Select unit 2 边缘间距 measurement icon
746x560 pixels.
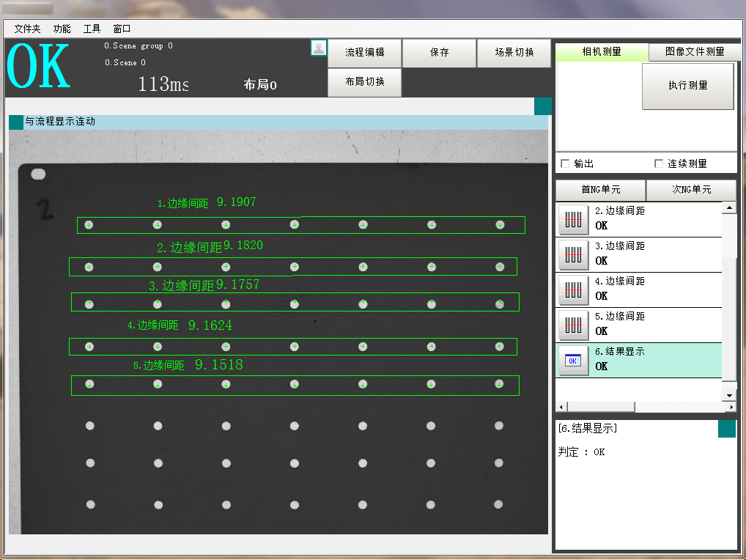574,219
